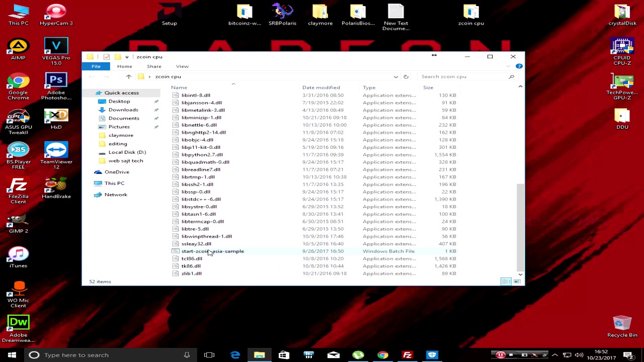Select claymore desktop folder icon
Viewport: 644px width, 362px height.
click(320, 15)
